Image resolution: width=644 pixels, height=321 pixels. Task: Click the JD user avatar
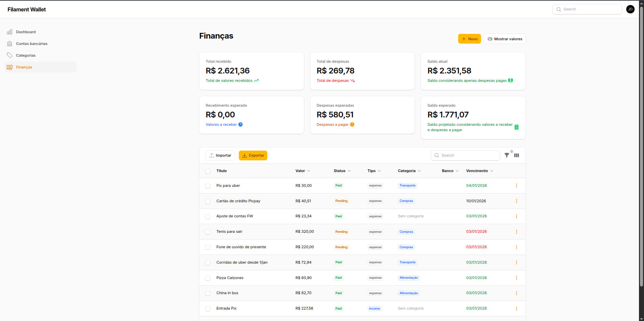tap(630, 9)
